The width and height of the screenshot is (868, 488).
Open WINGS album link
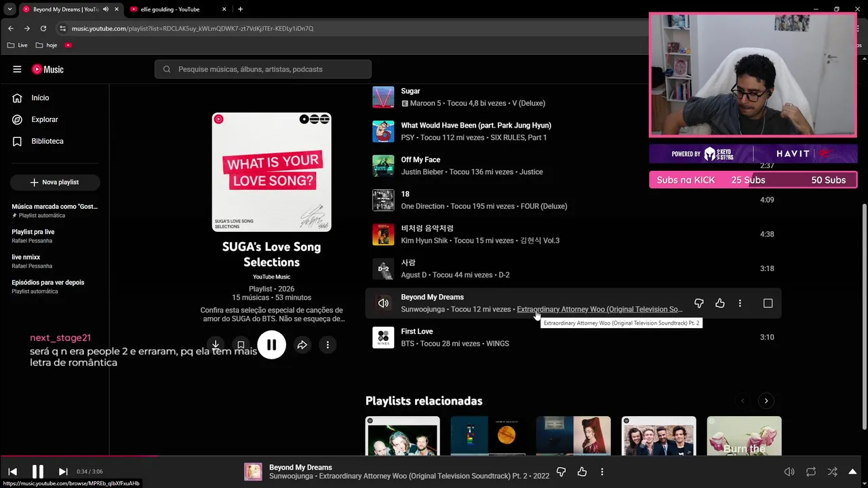tap(497, 344)
